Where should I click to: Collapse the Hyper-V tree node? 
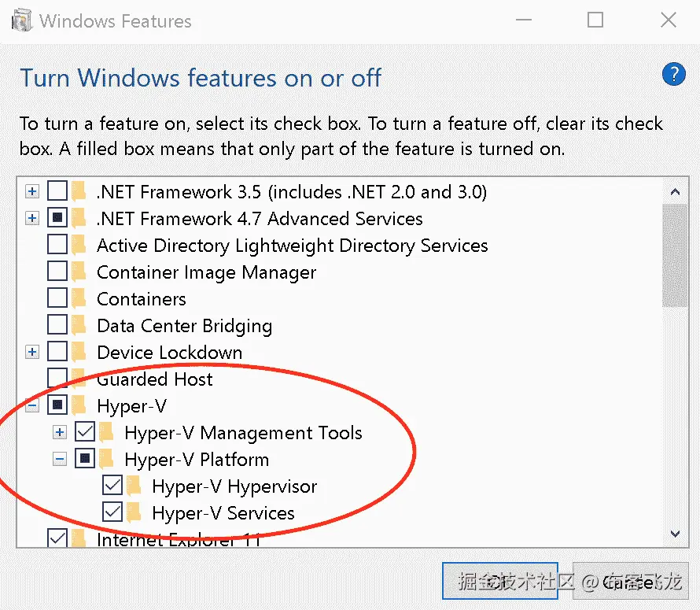click(32, 406)
